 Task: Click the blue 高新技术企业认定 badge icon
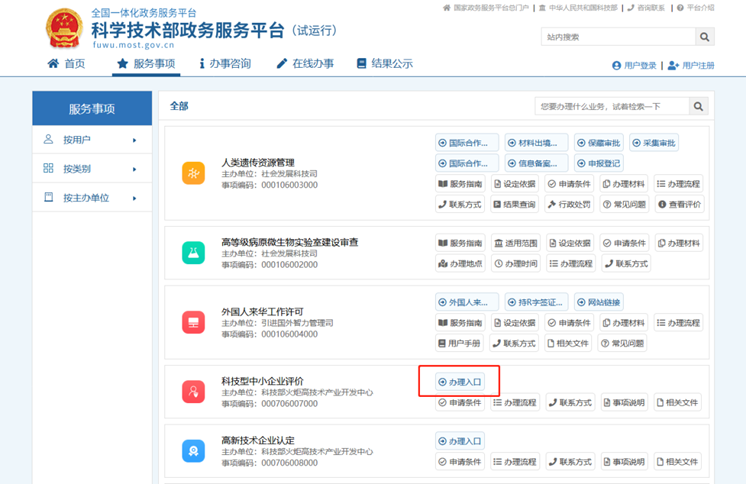click(x=193, y=452)
